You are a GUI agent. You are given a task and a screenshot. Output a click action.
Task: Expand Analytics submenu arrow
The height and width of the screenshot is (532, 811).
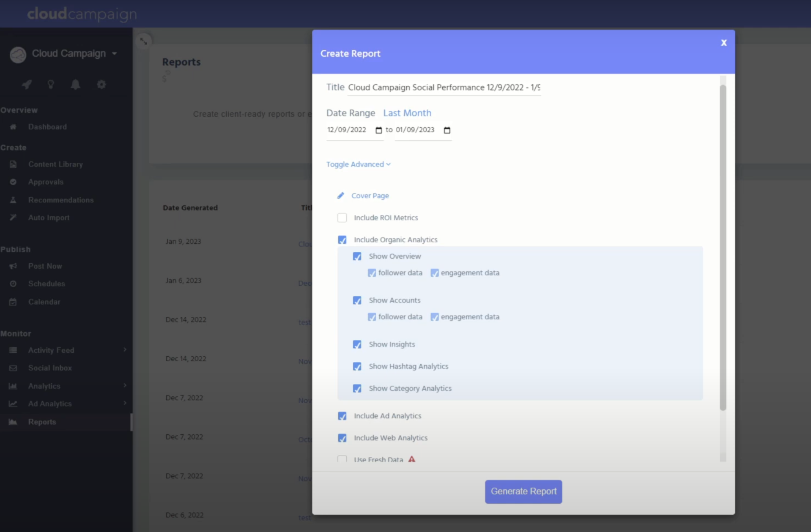click(x=125, y=385)
